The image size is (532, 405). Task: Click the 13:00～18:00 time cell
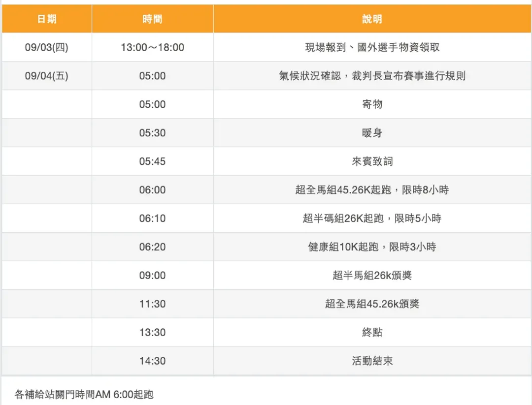(152, 48)
